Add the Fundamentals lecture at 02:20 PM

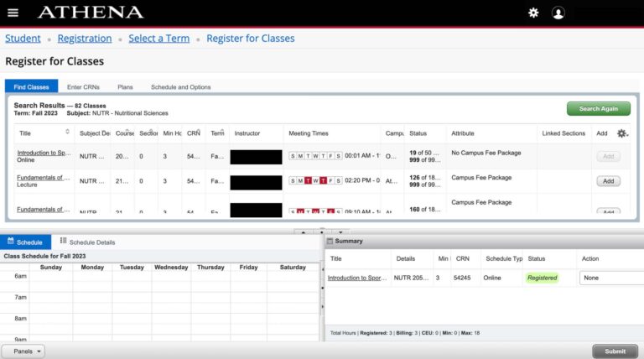click(x=608, y=181)
